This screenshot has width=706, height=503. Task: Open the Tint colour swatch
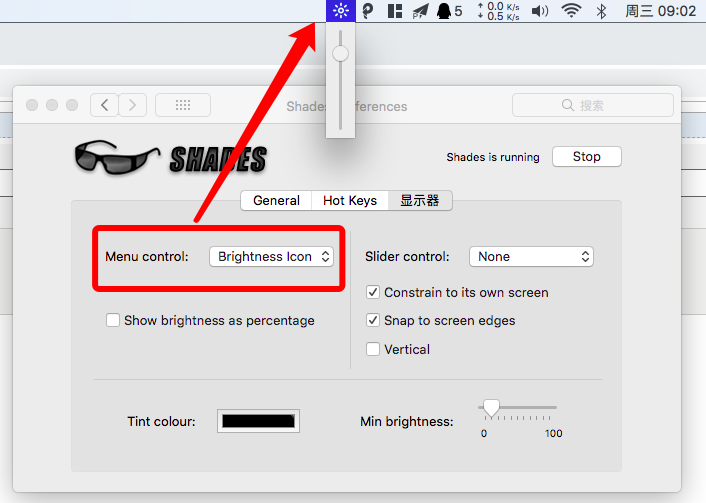tap(258, 421)
